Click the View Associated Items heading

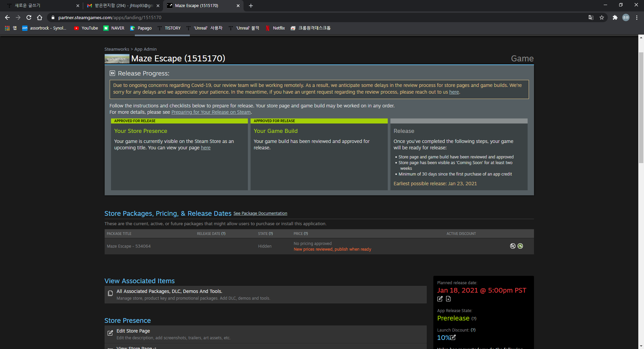[140, 281]
